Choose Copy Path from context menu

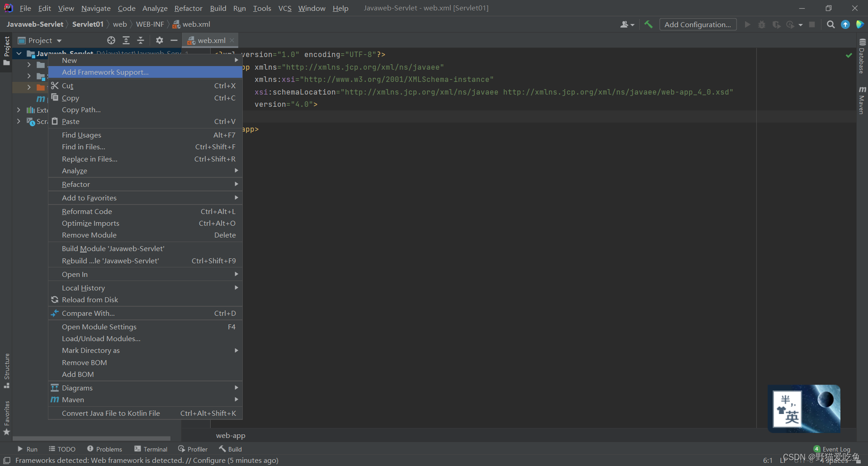point(145,109)
